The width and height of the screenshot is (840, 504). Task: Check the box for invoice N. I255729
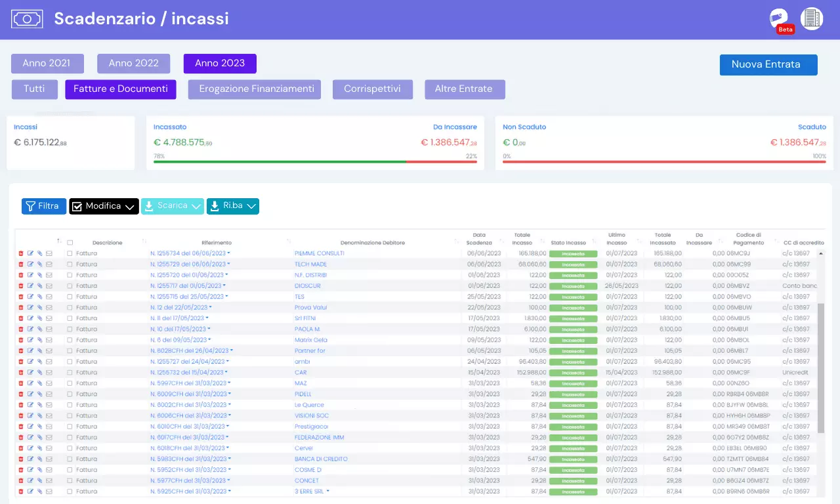(x=70, y=264)
